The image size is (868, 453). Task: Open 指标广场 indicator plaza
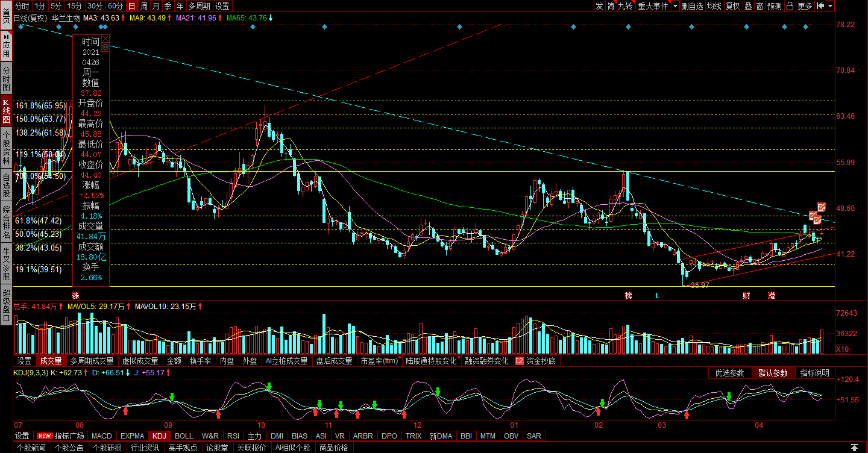[61, 436]
